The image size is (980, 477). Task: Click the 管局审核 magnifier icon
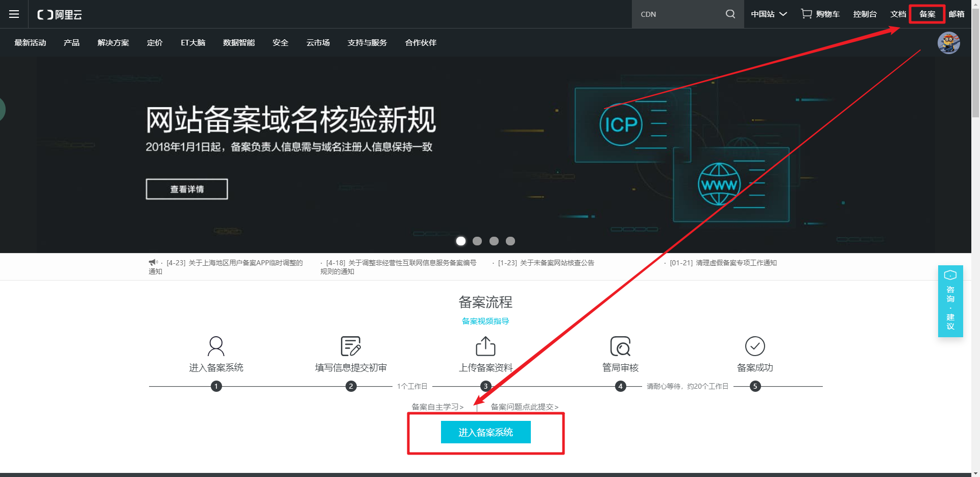[x=620, y=346]
